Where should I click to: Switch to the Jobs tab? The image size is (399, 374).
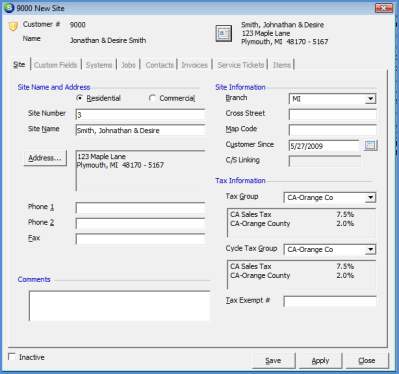128,65
